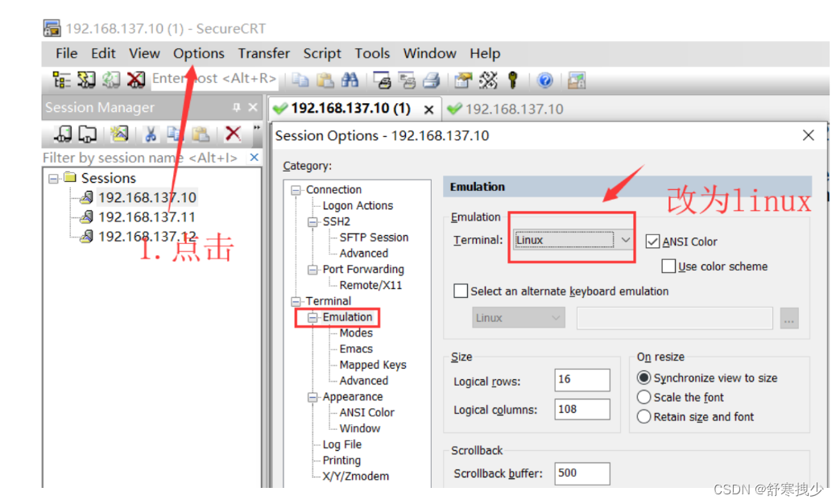Select session 192.168.137.12 in Sessions tree
836x504 pixels.
(x=147, y=236)
